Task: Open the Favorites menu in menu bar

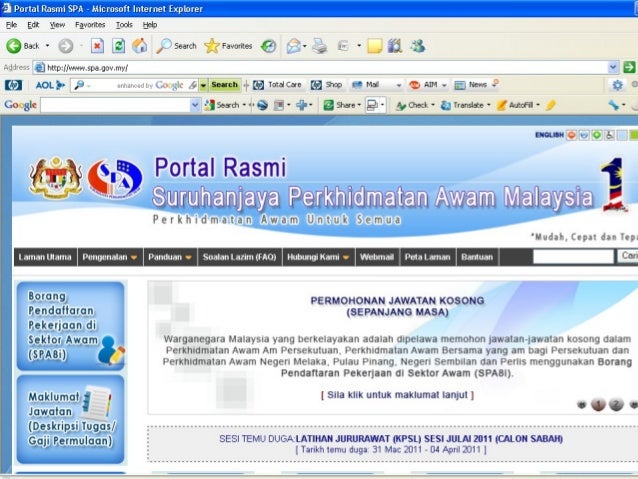Action: [x=90, y=25]
